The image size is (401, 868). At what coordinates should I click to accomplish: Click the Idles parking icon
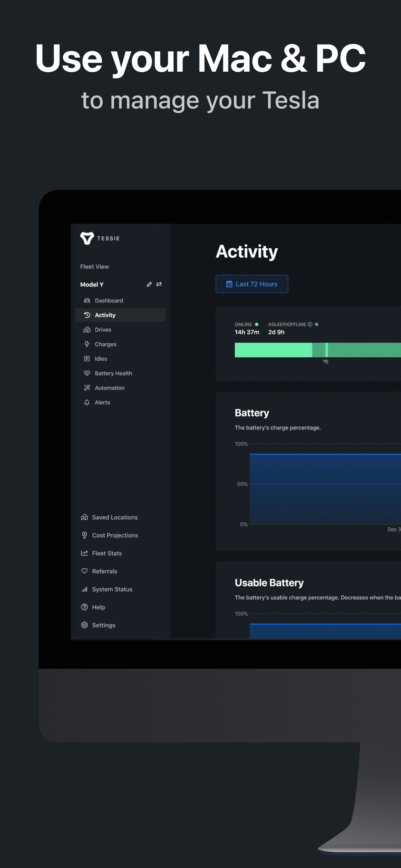point(87,358)
